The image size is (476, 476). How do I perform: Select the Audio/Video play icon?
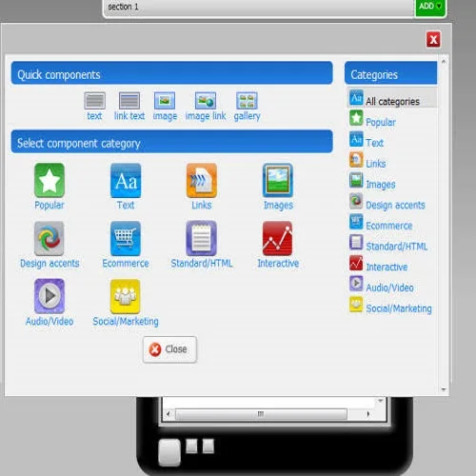click(50, 296)
